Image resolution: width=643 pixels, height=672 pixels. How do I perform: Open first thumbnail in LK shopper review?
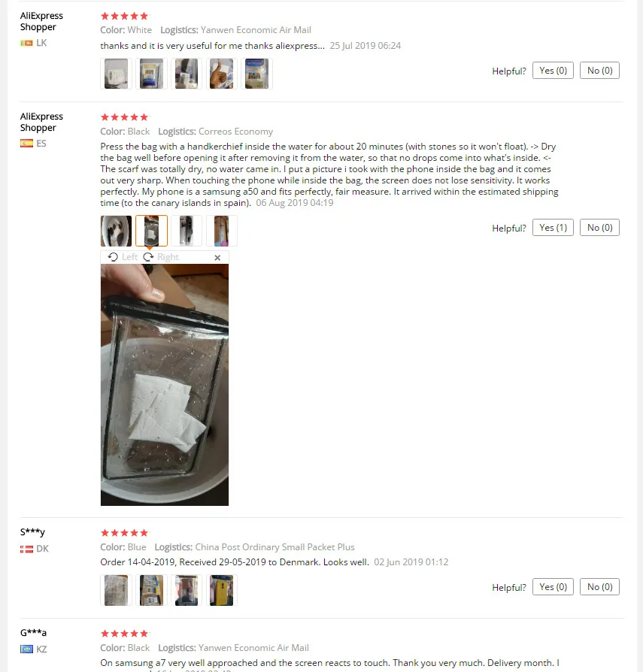click(x=116, y=74)
